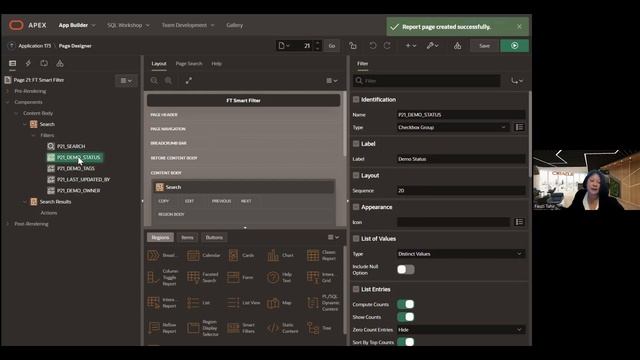This screenshot has width=640, height=360.
Task: Run the page with the green play button
Action: 514,46
